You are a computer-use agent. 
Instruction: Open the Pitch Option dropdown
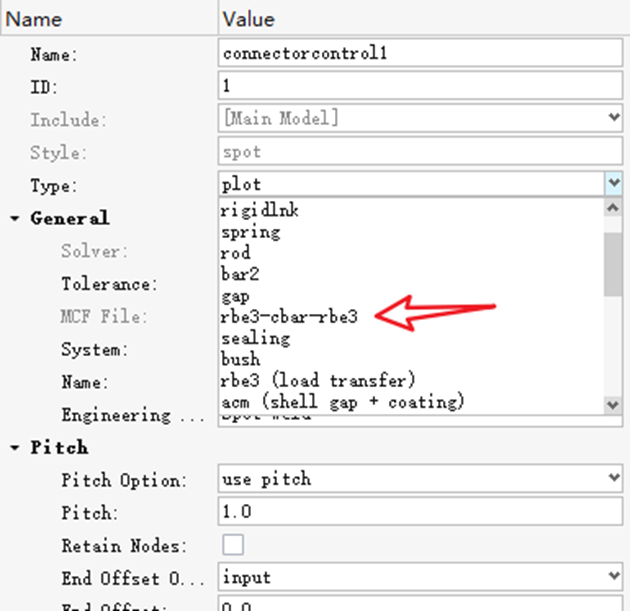[420, 478]
